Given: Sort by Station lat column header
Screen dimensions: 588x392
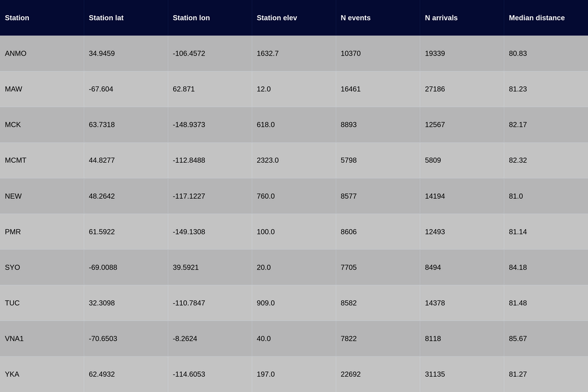Looking at the screenshot, I should pyautogui.click(x=106, y=18).
